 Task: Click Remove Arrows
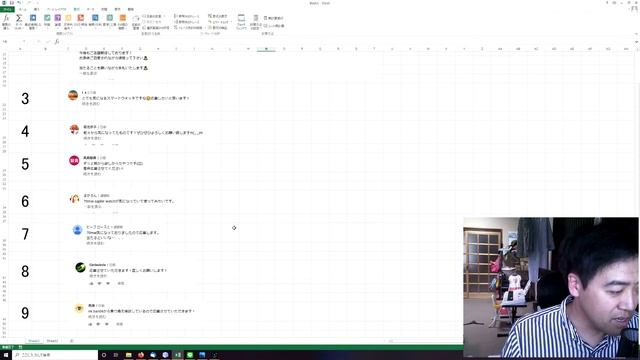(188, 28)
